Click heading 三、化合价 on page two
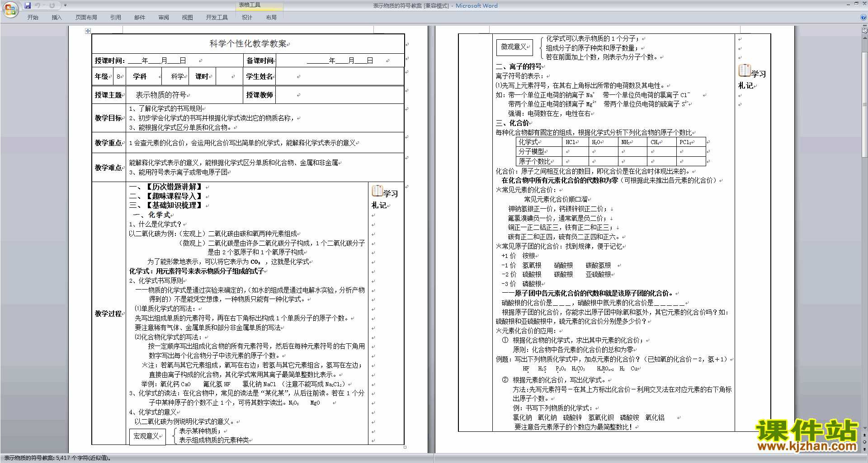 click(x=512, y=123)
